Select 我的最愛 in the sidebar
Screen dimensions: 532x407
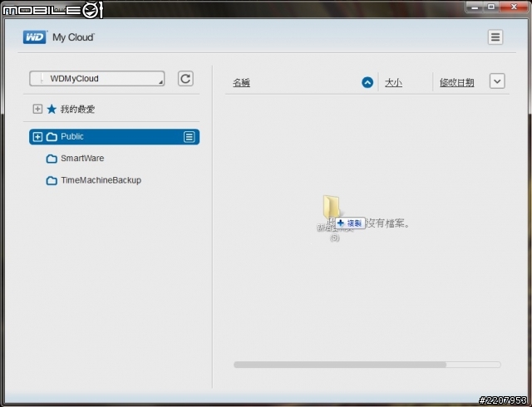click(x=77, y=109)
